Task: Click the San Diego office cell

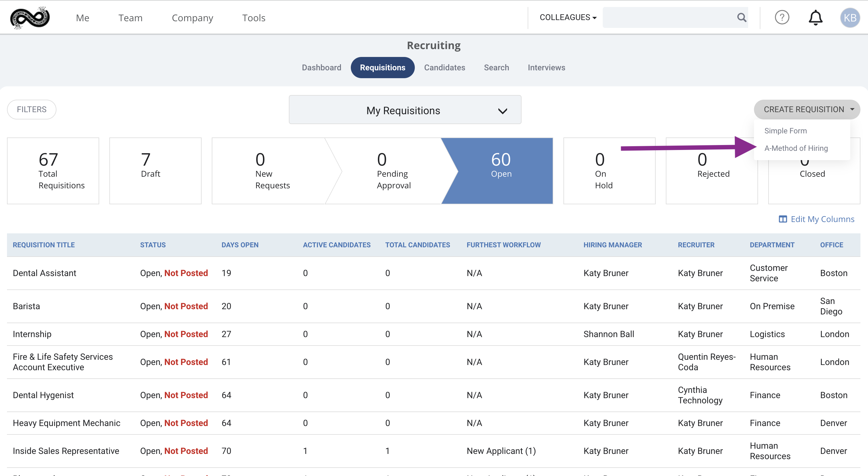Action: 831,306
